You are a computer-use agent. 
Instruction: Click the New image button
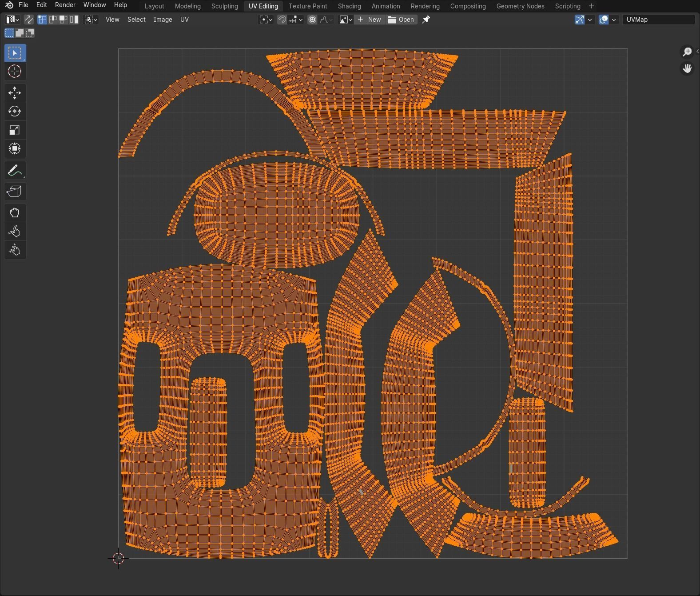(x=370, y=20)
